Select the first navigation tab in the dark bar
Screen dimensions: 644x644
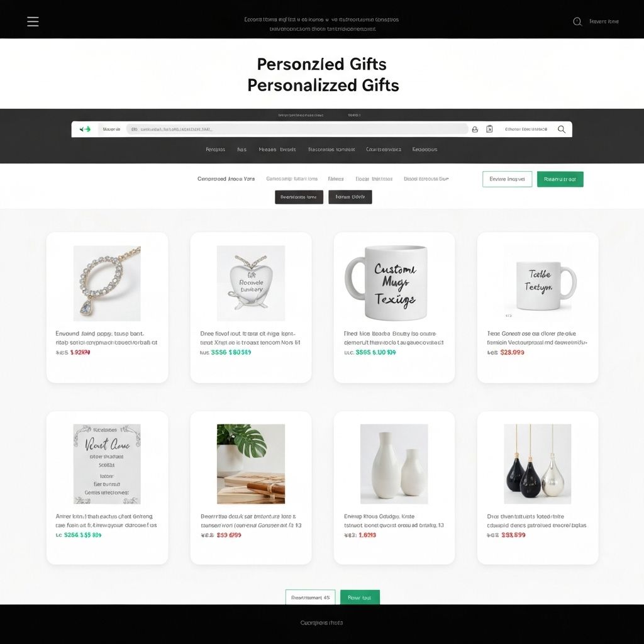[215, 150]
